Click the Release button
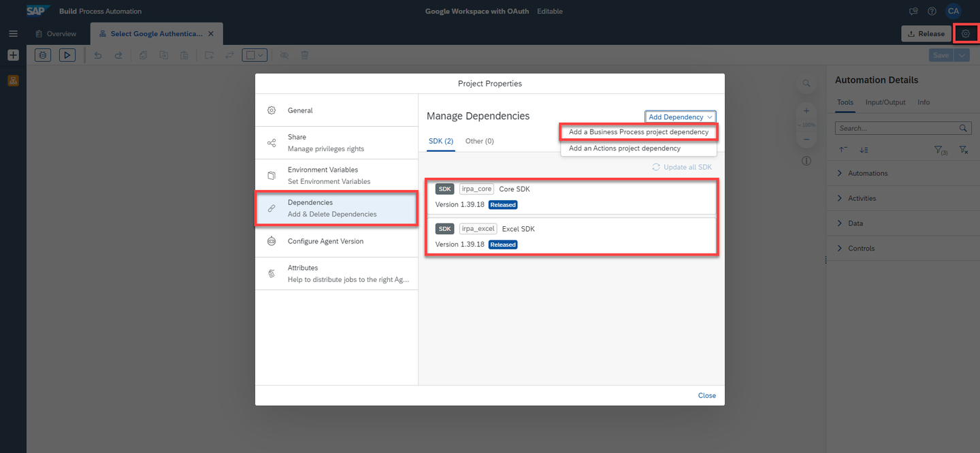 pyautogui.click(x=926, y=33)
